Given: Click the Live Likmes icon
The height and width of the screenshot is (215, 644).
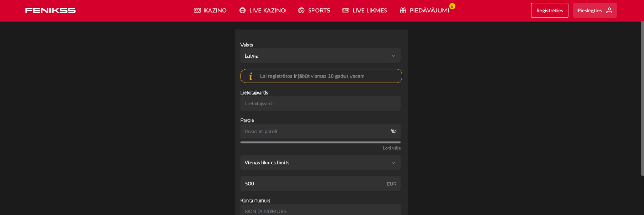Looking at the screenshot, I should coord(346,10).
